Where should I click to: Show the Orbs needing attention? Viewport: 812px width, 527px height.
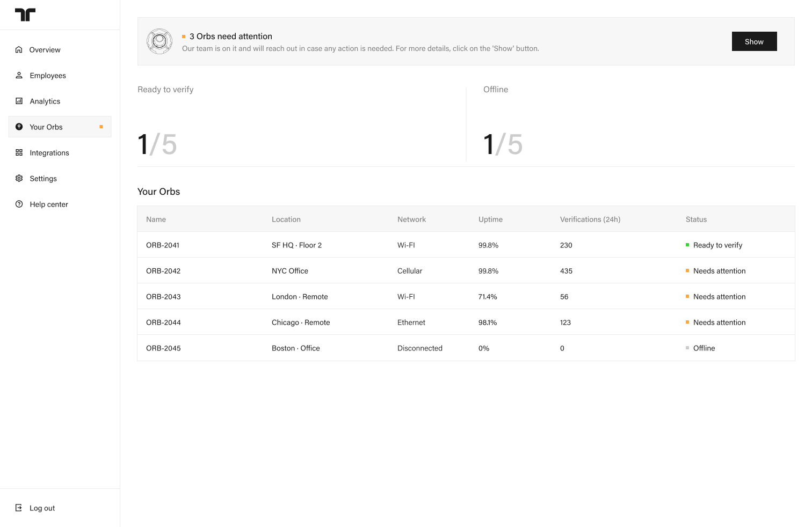[x=754, y=41]
